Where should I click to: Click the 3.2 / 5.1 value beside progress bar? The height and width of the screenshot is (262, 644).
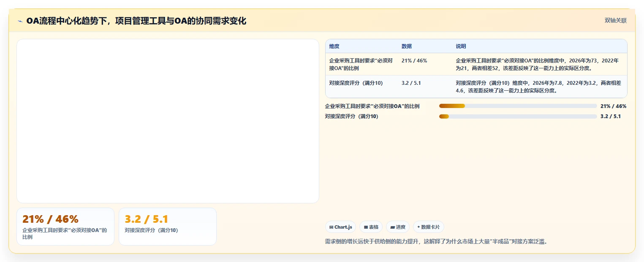coord(611,116)
